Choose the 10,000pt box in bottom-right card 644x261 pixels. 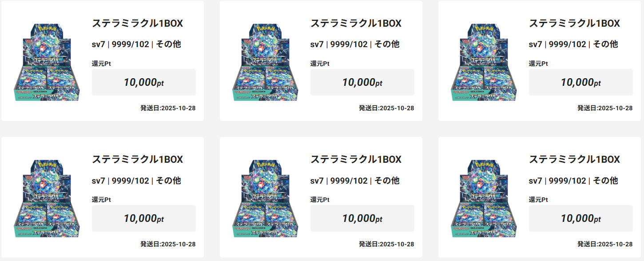[x=580, y=218]
